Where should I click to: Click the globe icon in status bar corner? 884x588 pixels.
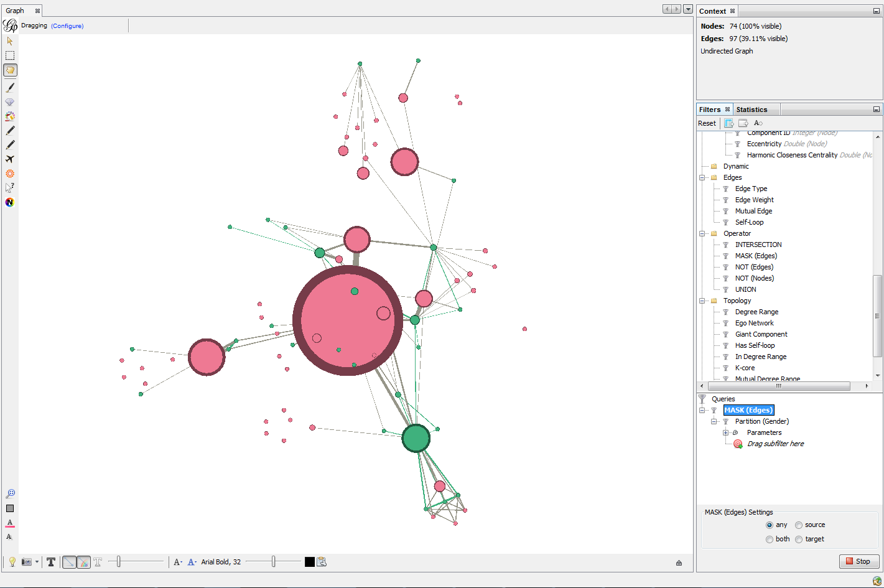(877, 581)
